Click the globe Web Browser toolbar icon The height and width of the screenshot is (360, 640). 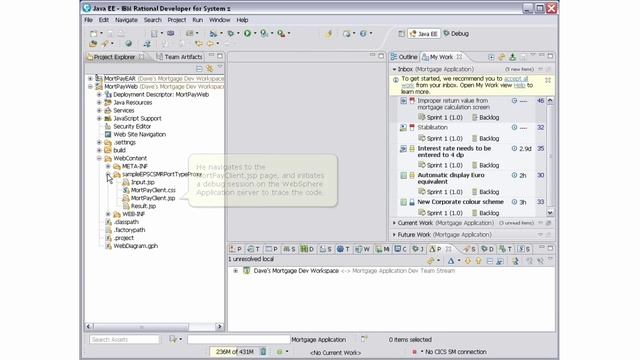tap(128, 44)
